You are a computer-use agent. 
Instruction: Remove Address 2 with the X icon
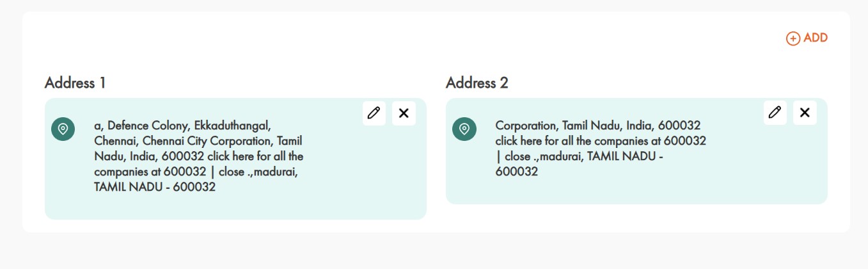coord(805,113)
